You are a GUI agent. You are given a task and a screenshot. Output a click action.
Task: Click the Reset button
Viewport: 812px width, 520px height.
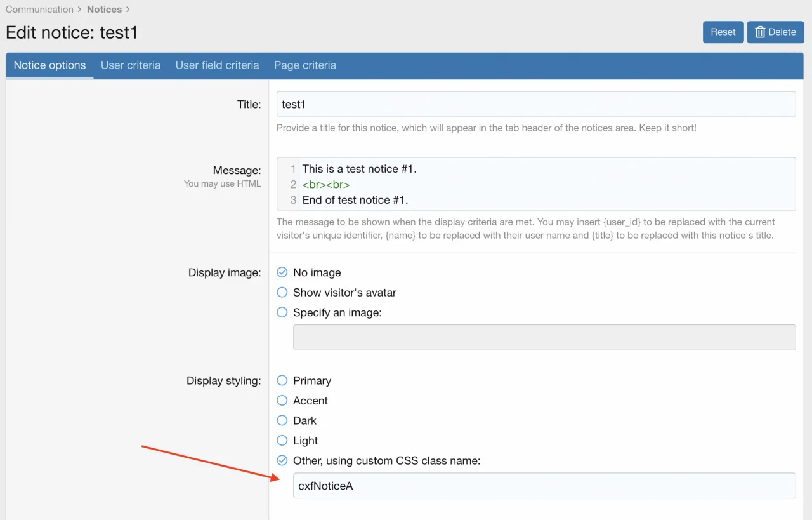pyautogui.click(x=723, y=32)
